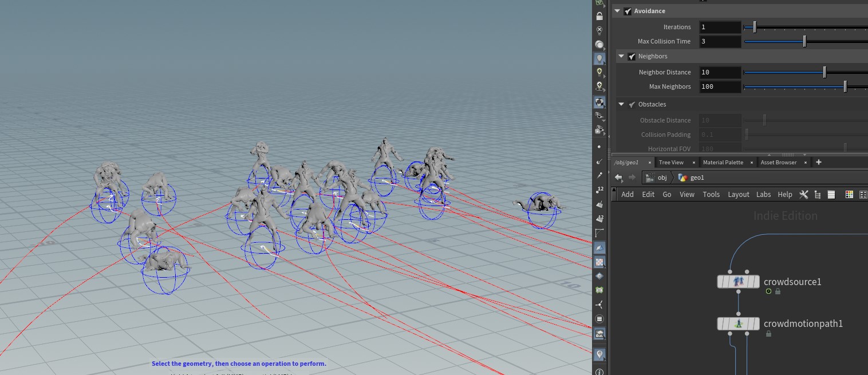The height and width of the screenshot is (375, 868).
Task: Click the color palette icon in the network toolbar
Action: tap(849, 195)
